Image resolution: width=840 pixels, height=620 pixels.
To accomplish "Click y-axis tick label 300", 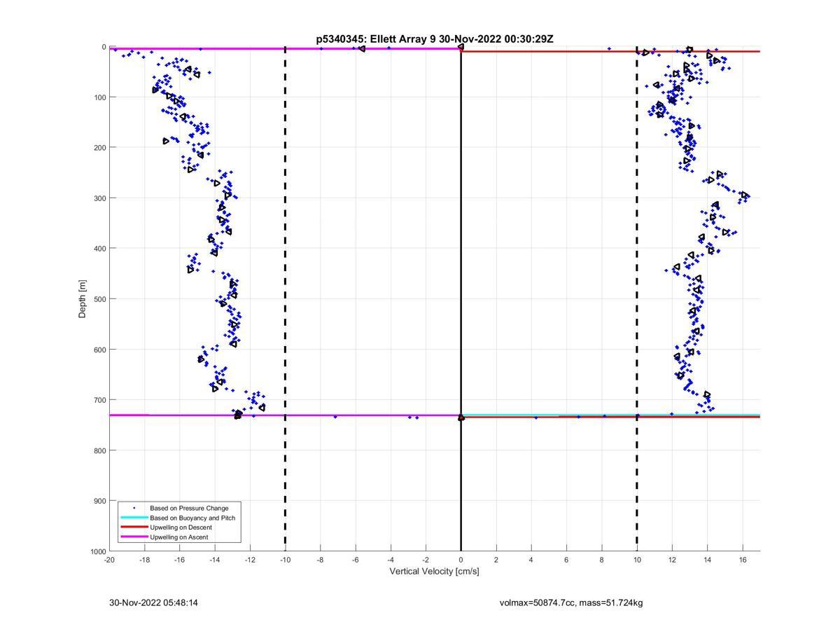I will click(x=100, y=198).
